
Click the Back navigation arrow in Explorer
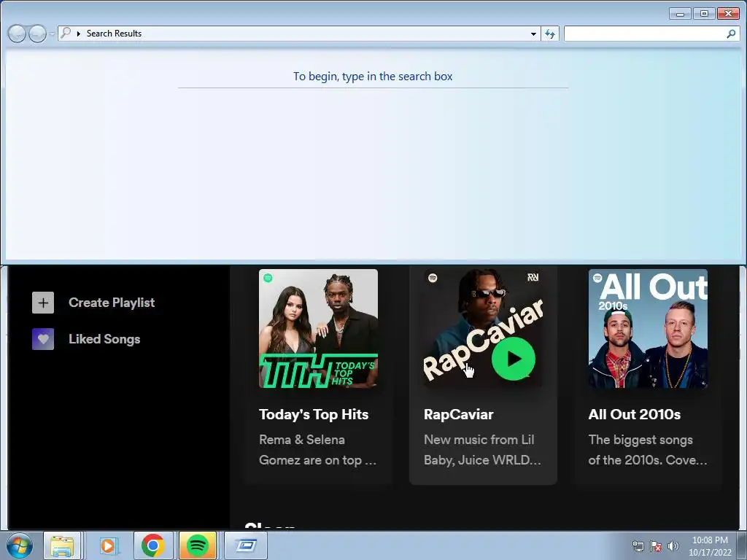tap(17, 34)
